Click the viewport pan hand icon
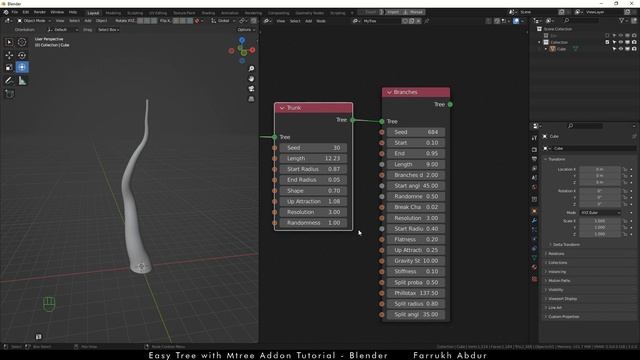 (x=251, y=78)
